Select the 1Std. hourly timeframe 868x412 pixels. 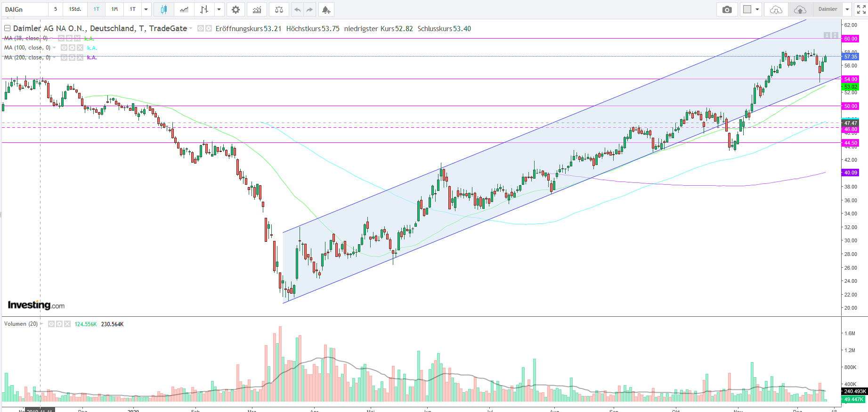(75, 9)
